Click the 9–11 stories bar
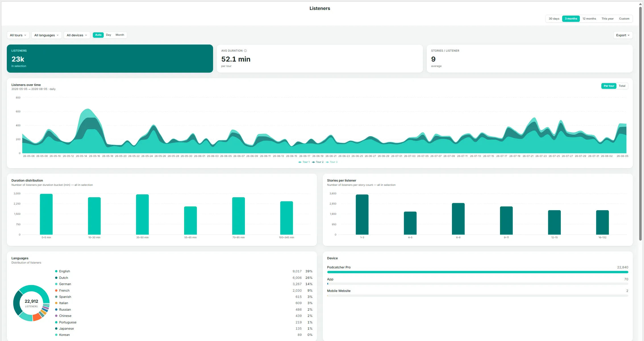Screen dimensions: 644x341 [x=506, y=220]
